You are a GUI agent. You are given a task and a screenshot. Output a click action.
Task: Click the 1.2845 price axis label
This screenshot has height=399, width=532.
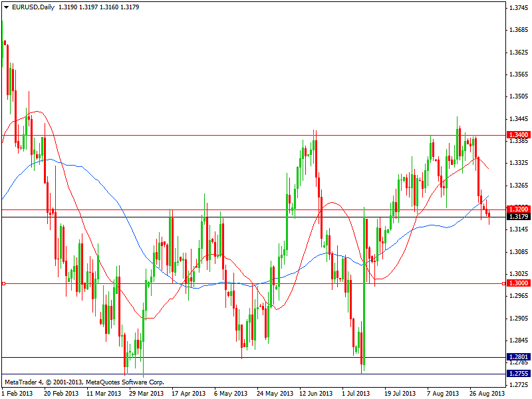point(518,340)
